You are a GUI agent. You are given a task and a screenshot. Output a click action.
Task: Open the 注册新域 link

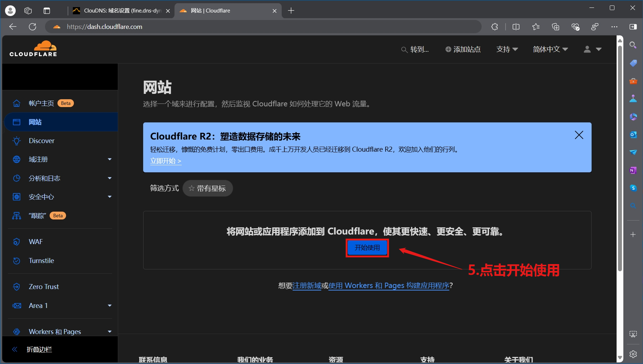point(307,285)
